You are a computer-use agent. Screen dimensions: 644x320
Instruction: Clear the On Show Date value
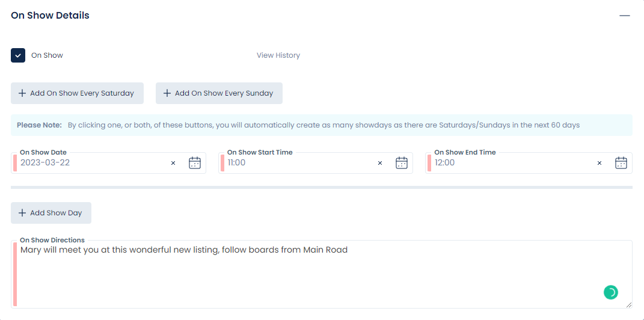(x=173, y=163)
